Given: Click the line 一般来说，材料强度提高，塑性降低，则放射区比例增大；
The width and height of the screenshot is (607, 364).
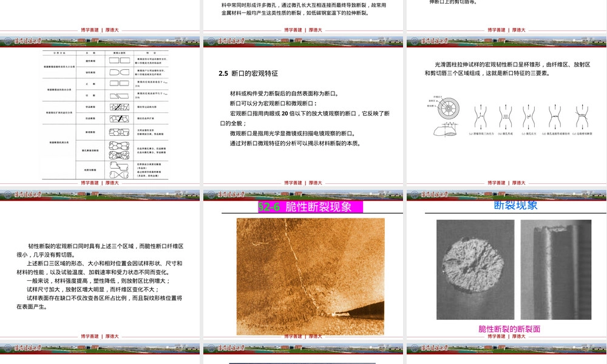Looking at the screenshot, I should pyautogui.click(x=98, y=281).
